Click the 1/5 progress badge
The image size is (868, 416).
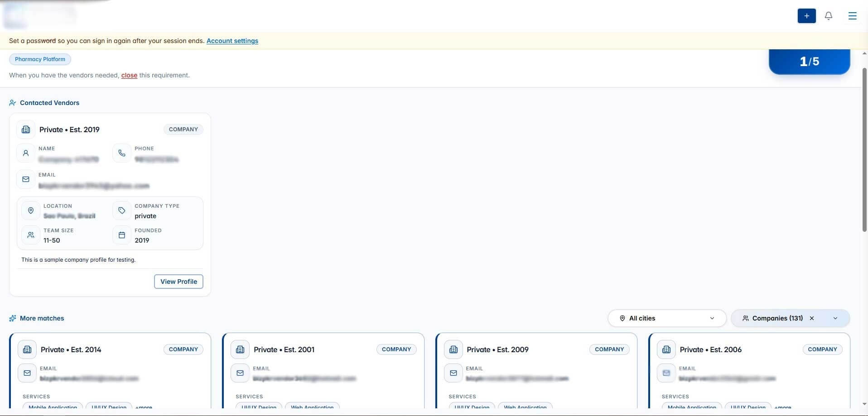pyautogui.click(x=809, y=62)
